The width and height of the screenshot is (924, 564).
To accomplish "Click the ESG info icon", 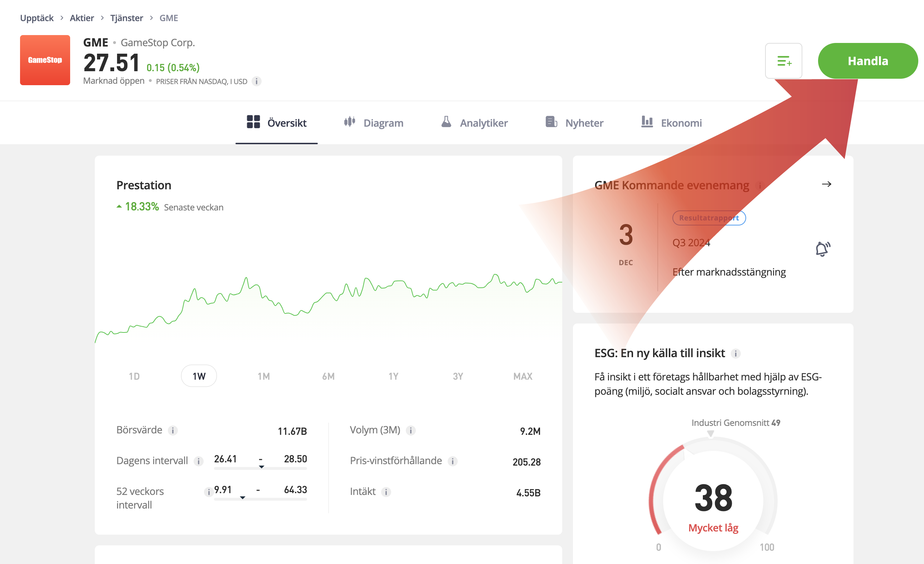I will click(736, 354).
